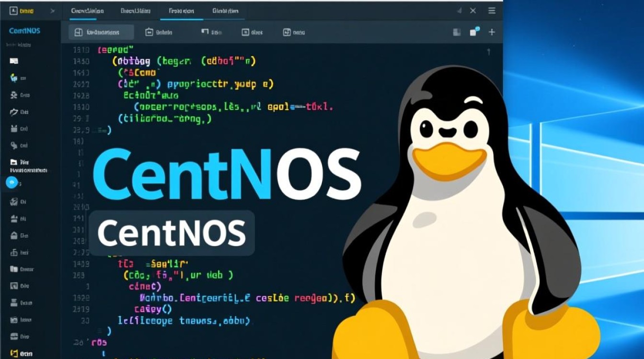Click the plus icon in the toolbar
The height and width of the screenshot is (359, 644).
492,32
